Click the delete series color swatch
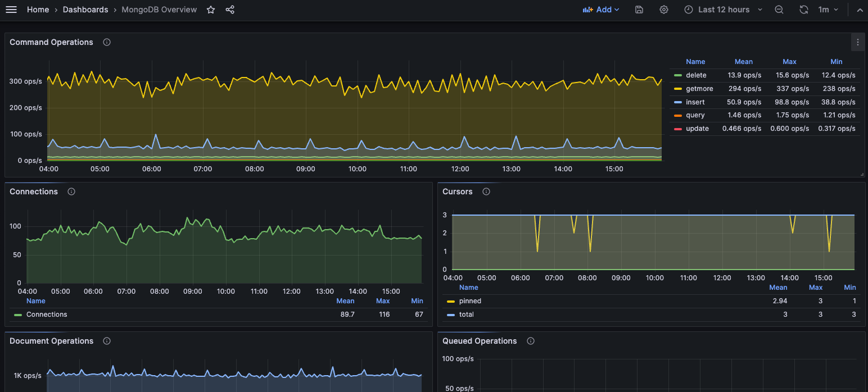 [678, 75]
